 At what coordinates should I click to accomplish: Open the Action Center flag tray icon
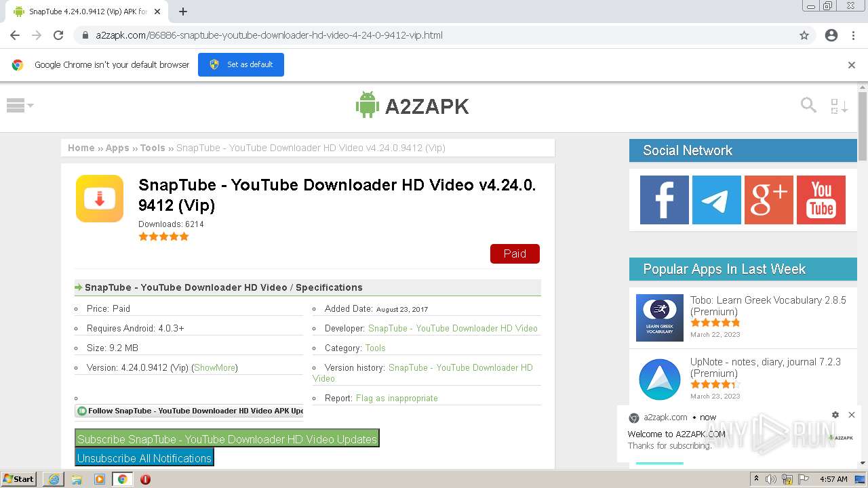click(x=804, y=479)
